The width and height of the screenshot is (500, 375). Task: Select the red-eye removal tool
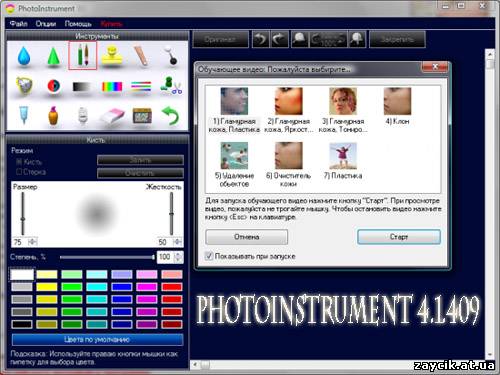click(53, 86)
